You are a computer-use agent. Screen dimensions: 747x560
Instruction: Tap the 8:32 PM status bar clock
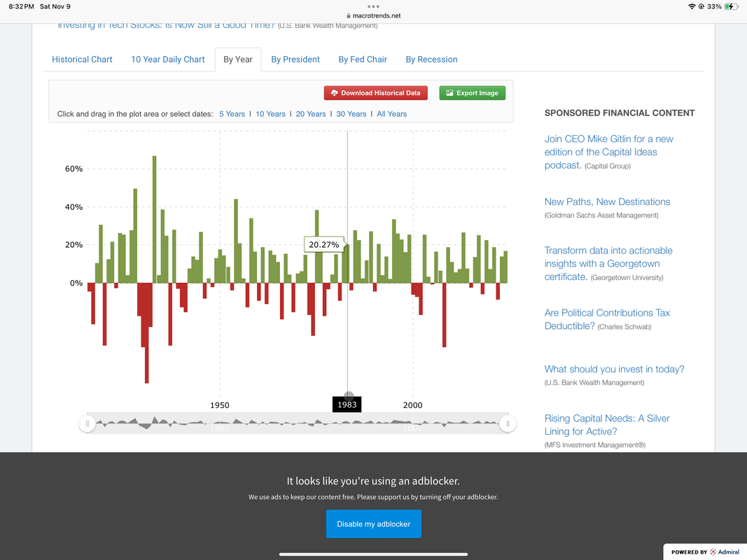pos(22,6)
